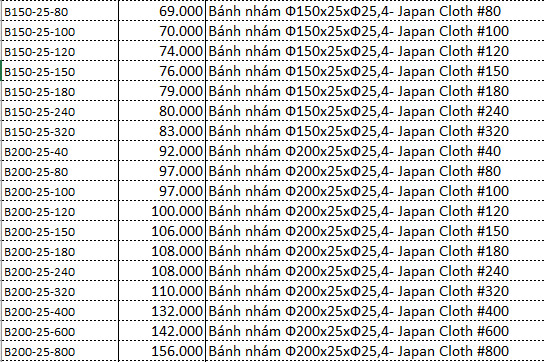This screenshot has width=545, height=362.
Task: Select cell with code B200-25-240
Action: [x=60, y=271]
